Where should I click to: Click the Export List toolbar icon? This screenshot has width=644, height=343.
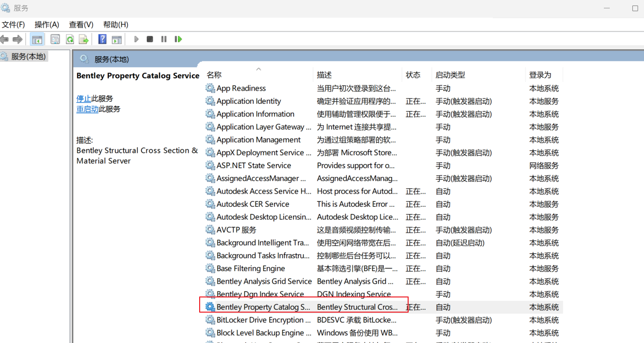[x=84, y=39]
